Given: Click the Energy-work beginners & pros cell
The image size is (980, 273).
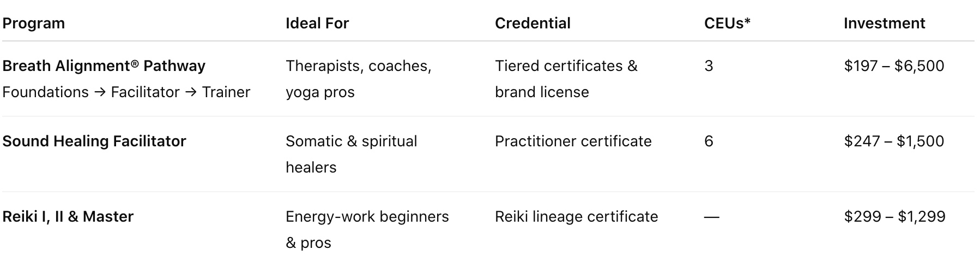Looking at the screenshot, I should [367, 229].
